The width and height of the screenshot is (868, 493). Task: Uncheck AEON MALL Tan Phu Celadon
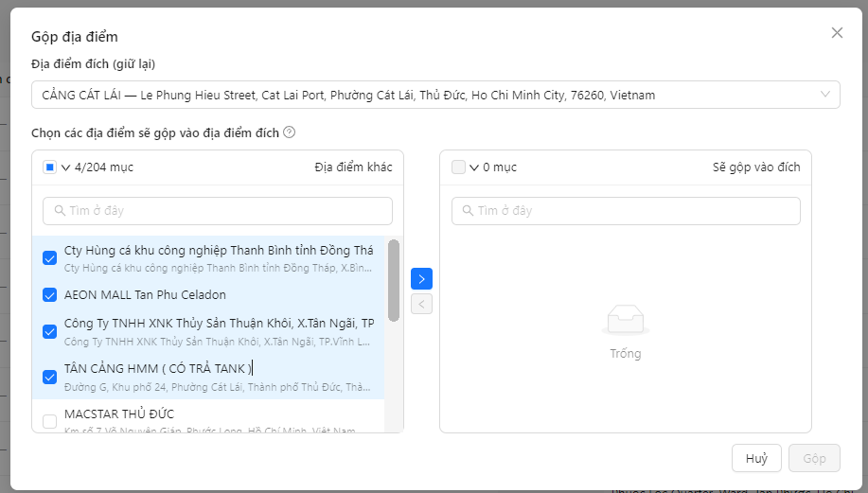50,295
